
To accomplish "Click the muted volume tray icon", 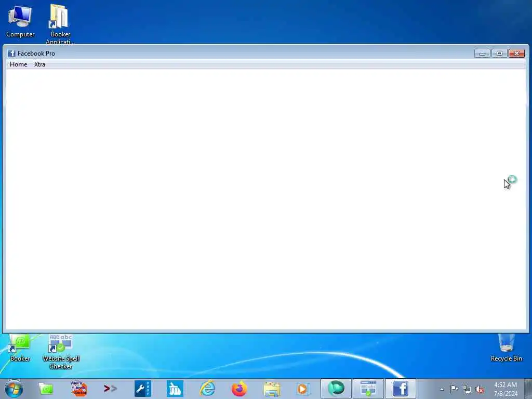I will (x=480, y=389).
